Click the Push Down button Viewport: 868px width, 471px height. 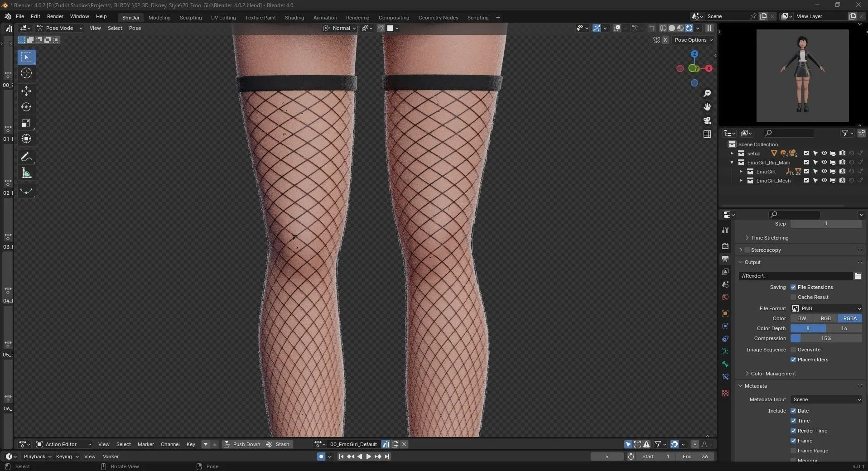click(x=242, y=444)
